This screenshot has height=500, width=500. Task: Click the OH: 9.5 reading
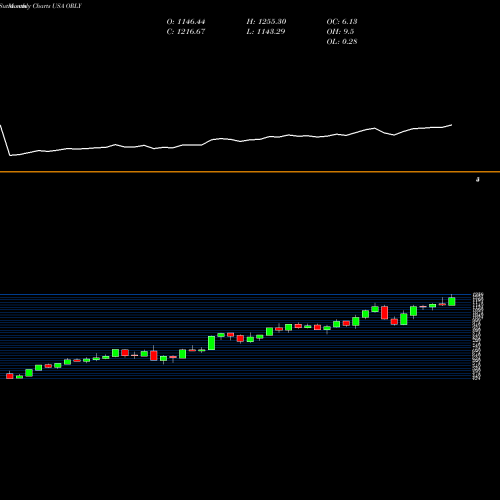coord(340,32)
